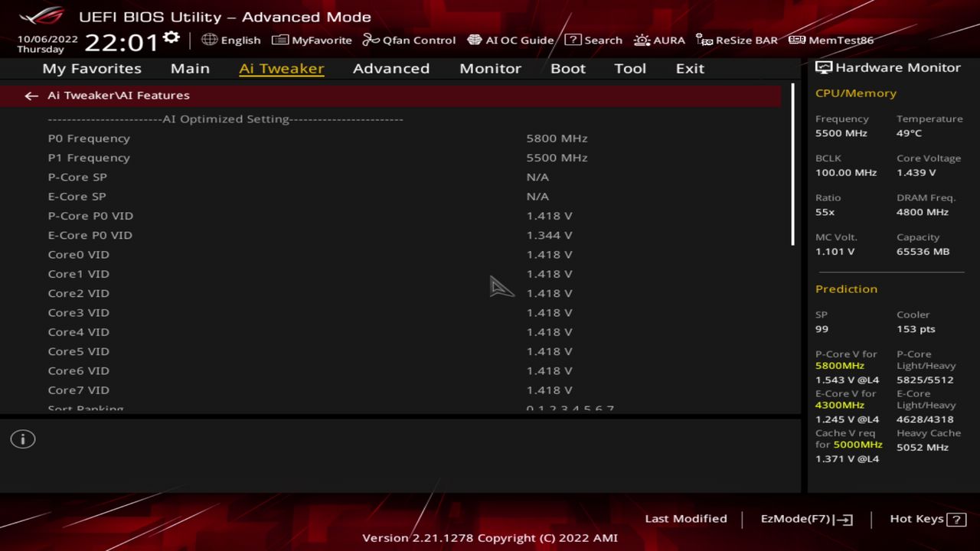Click the BCLK 100.00 MHz reading
980x551 pixels.
click(x=846, y=165)
